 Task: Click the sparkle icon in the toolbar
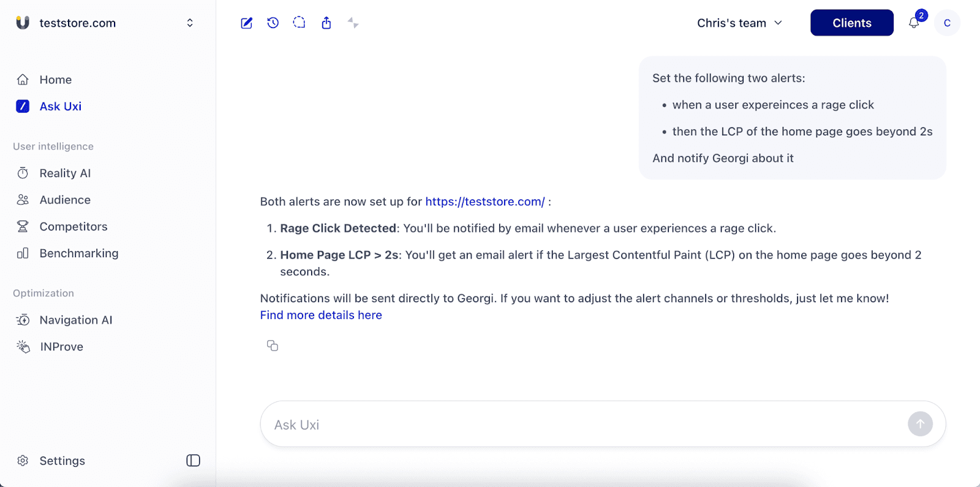click(353, 23)
